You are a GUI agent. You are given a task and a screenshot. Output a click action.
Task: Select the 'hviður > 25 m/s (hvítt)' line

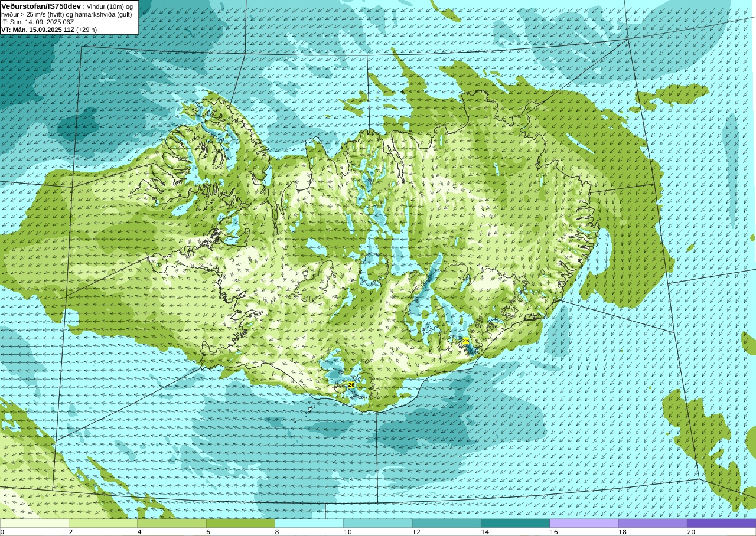(32, 15)
